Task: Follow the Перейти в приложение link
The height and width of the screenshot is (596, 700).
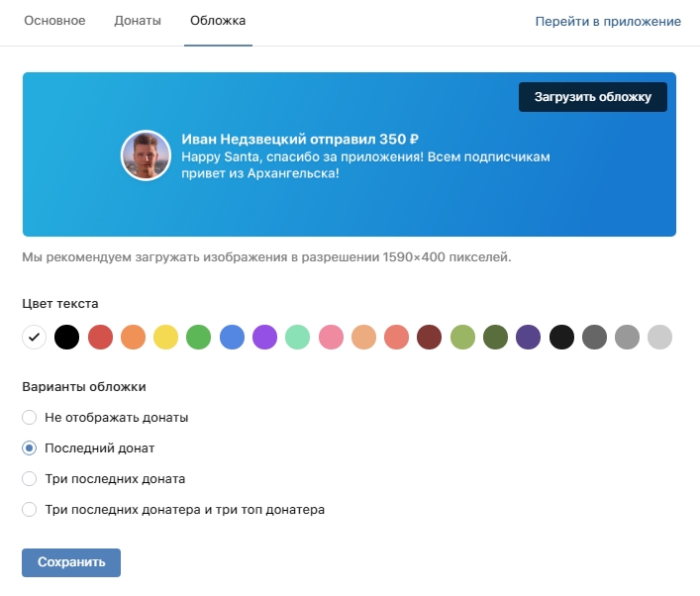Action: 608,22
